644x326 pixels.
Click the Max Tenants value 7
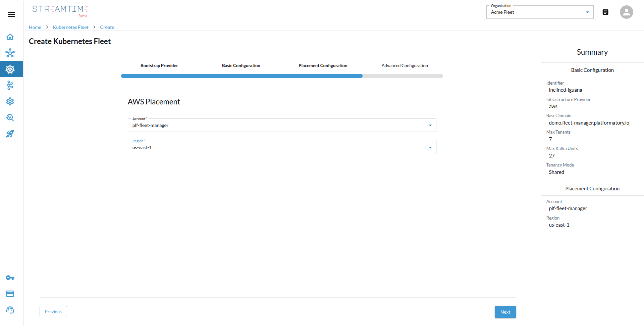(x=550, y=139)
